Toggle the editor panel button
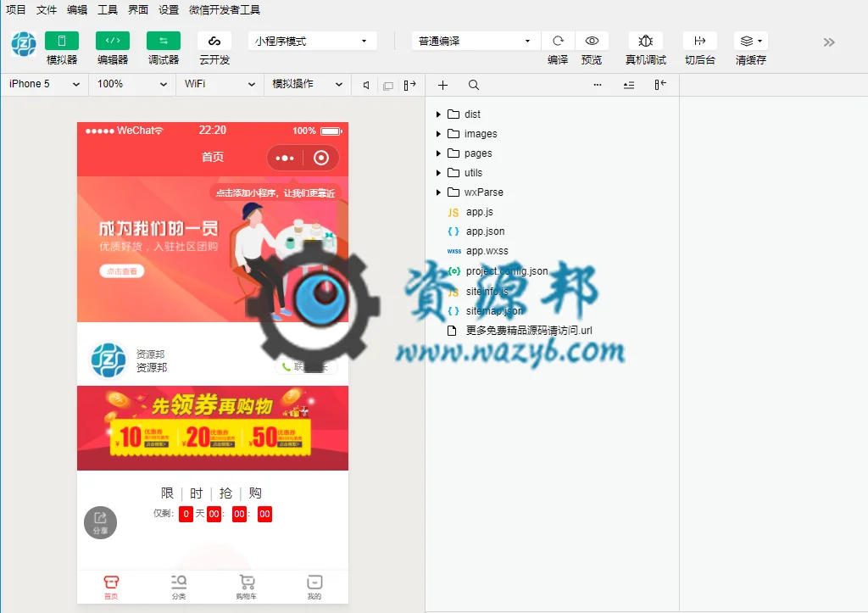 point(113,41)
